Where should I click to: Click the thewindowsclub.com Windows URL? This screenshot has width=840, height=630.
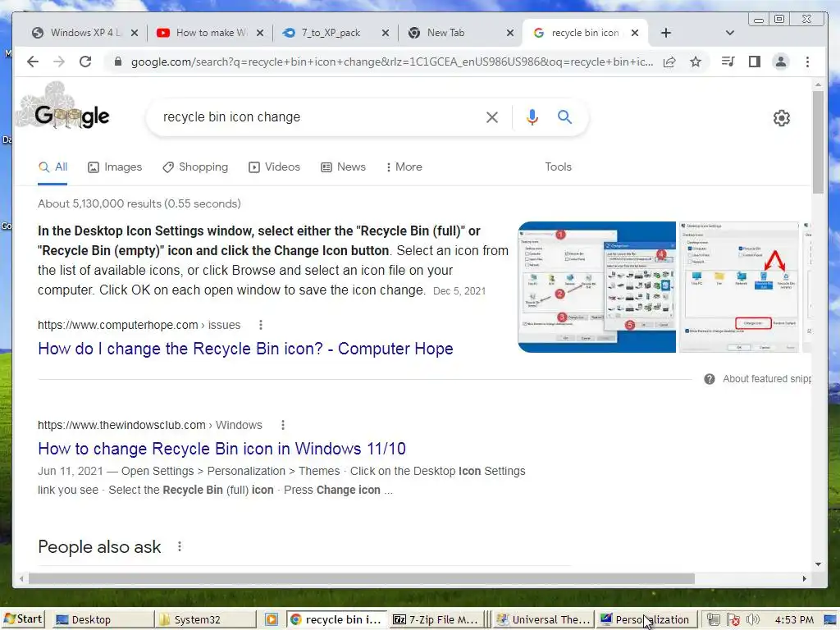coord(150,426)
